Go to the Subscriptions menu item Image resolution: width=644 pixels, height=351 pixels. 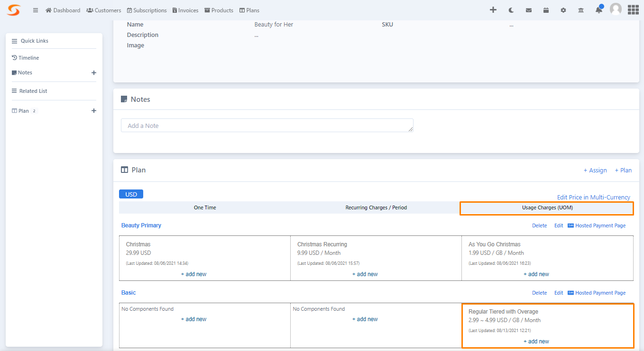coord(147,10)
